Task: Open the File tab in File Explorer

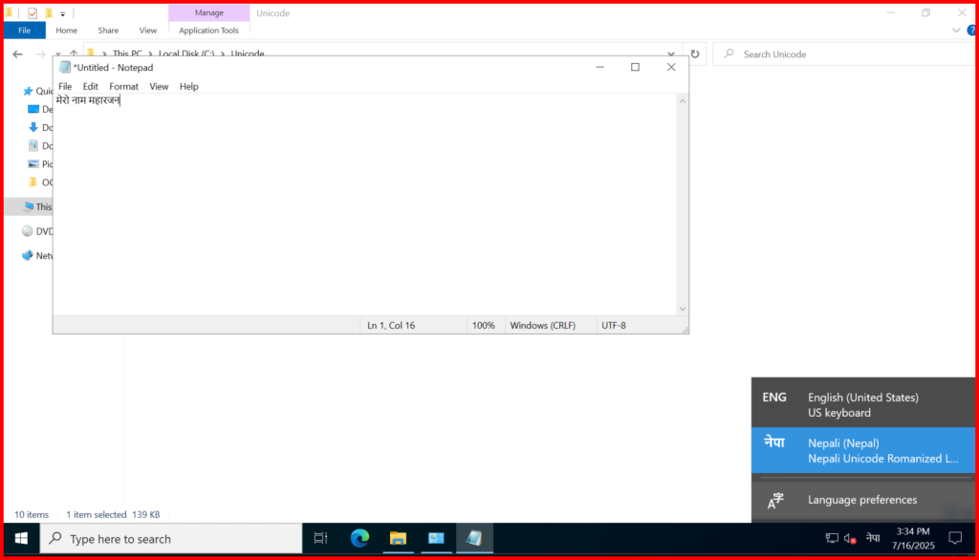Action: pos(24,30)
